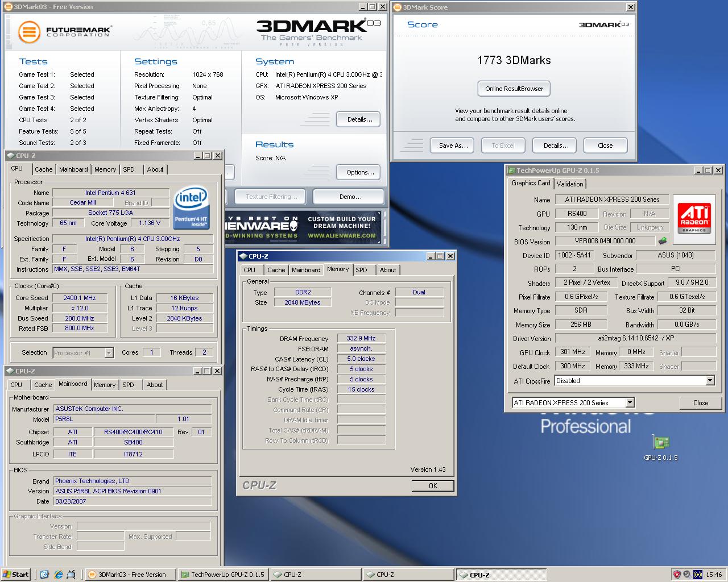Open Memory tab in CPU-Z Processor window
This screenshot has width=728, height=582.
click(x=105, y=169)
